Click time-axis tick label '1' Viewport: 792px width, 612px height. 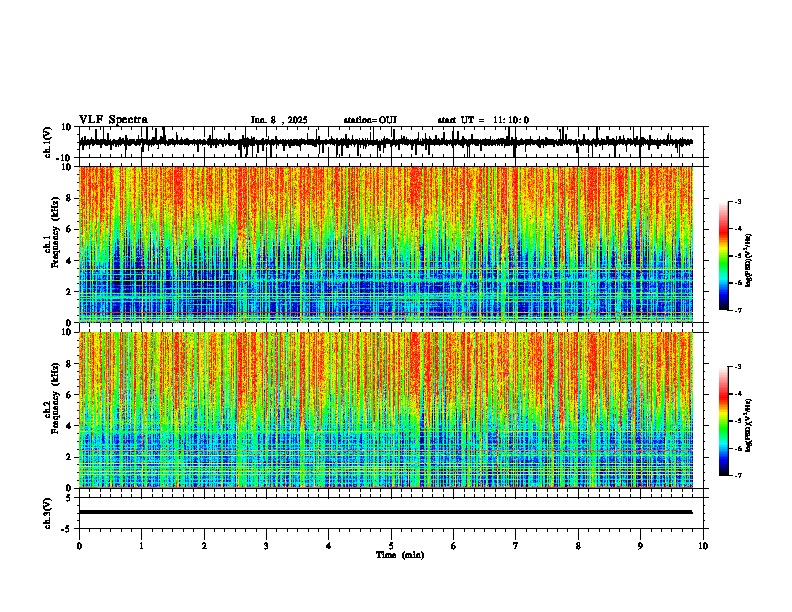pos(141,546)
